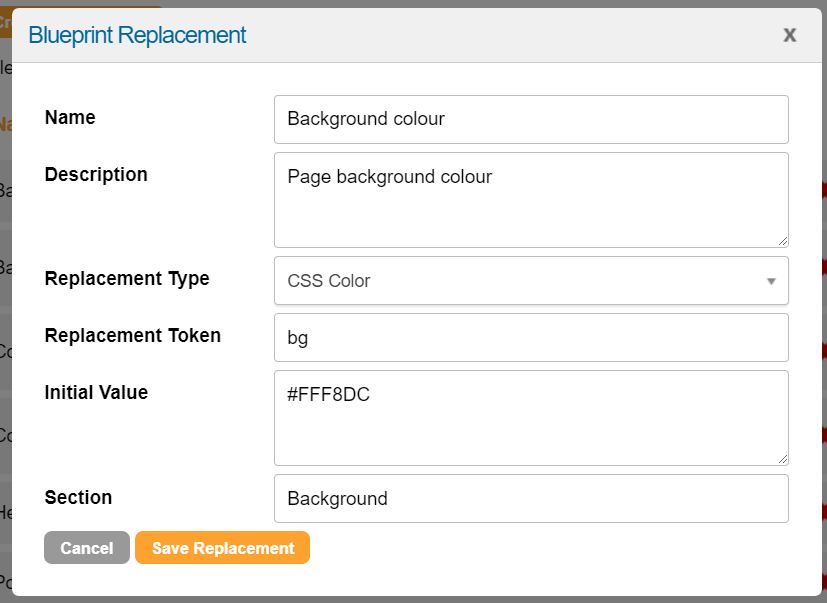Click the Description field label
The height and width of the screenshot is (603, 827).
[96, 174]
